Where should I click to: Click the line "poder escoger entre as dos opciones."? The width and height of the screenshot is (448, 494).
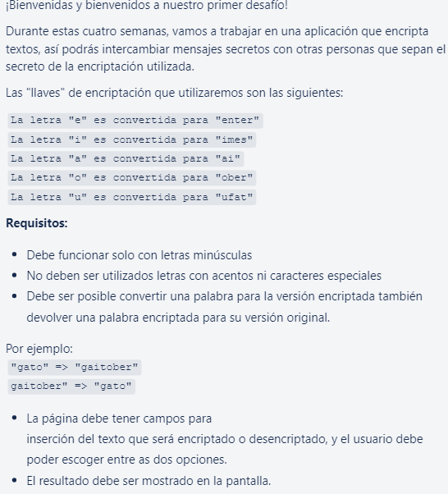point(126,460)
